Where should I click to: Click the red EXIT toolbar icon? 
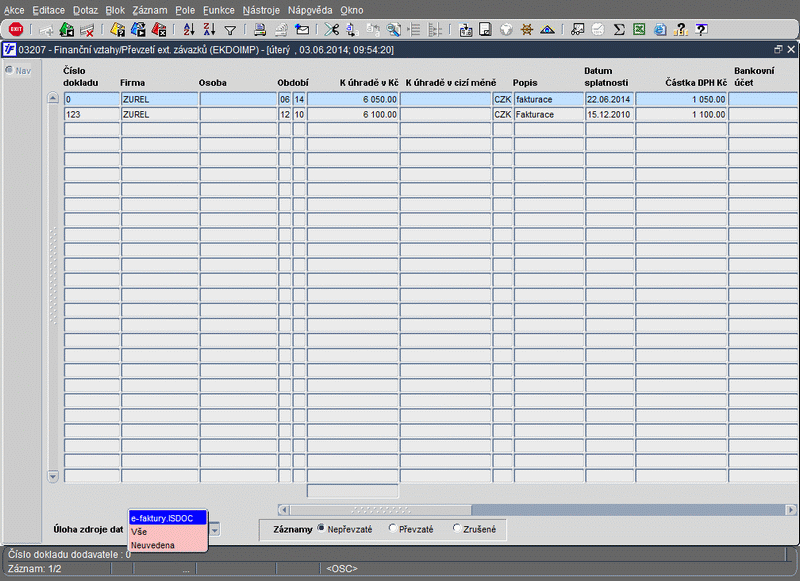pyautogui.click(x=16, y=29)
